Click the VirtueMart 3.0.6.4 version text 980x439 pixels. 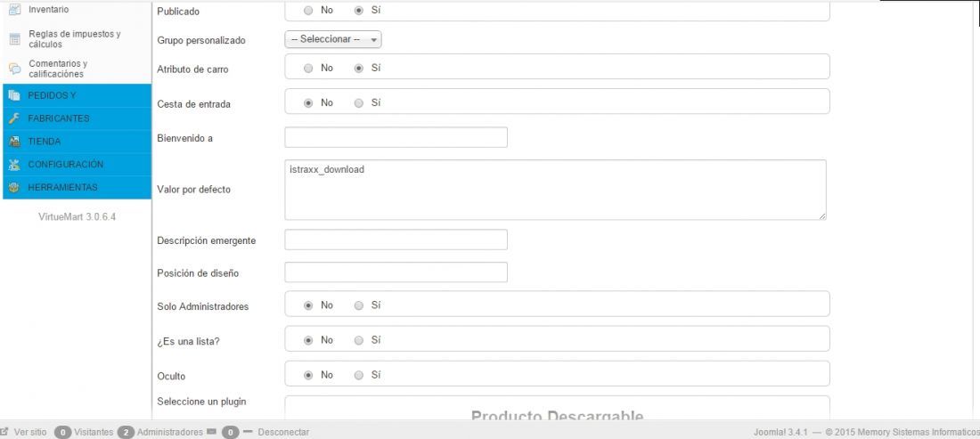coord(77,217)
